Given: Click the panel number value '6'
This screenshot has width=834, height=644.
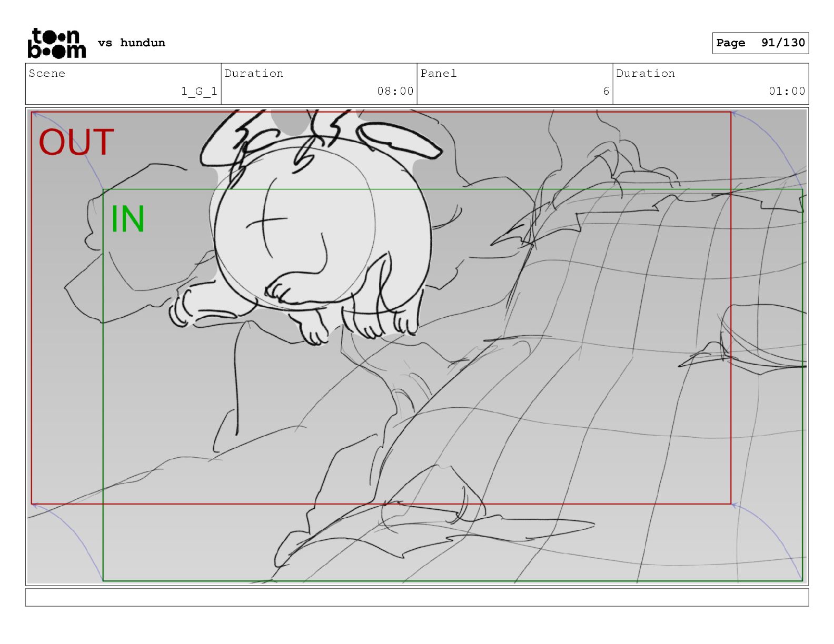Looking at the screenshot, I should (606, 91).
